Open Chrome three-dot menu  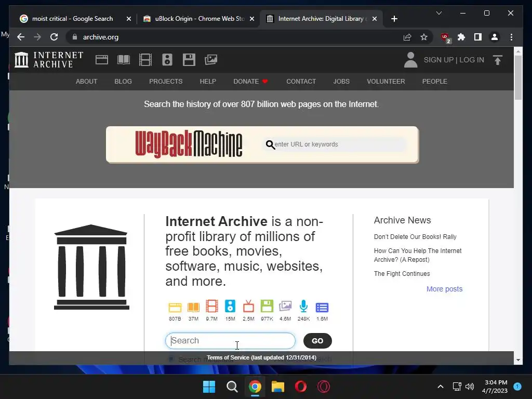[511, 37]
